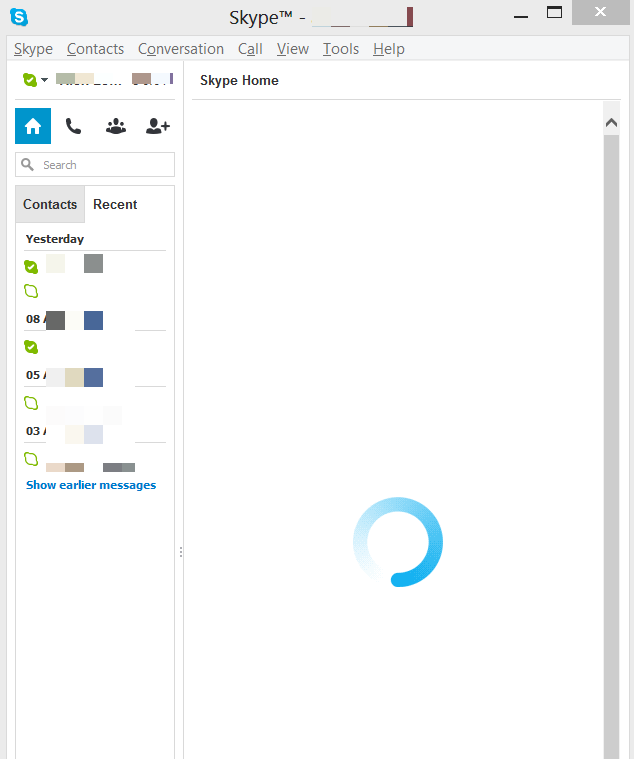The image size is (634, 759).
Task: Create a group with the people icon
Action: [116, 126]
